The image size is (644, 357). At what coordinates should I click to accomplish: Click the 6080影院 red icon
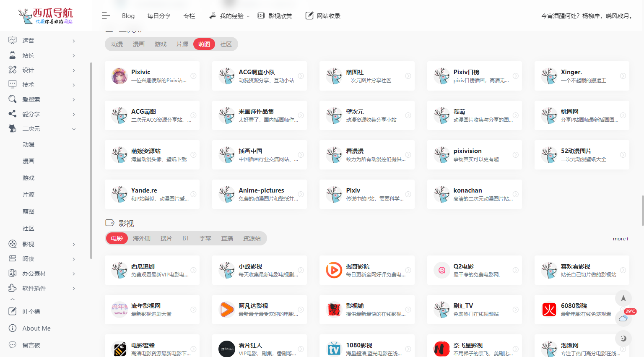click(549, 310)
